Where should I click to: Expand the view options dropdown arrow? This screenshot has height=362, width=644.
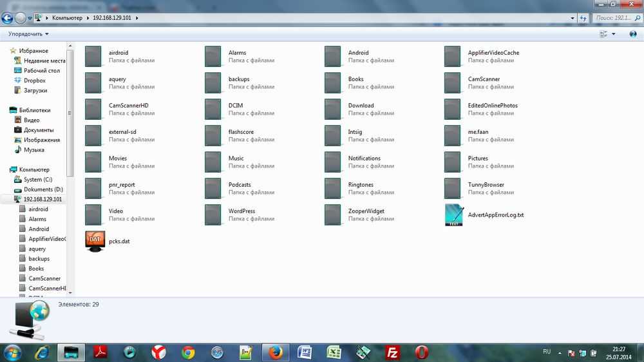tap(614, 34)
